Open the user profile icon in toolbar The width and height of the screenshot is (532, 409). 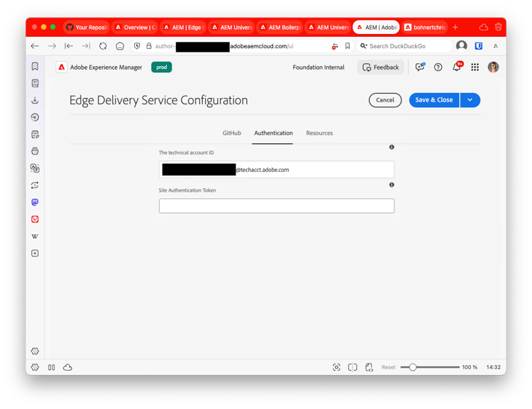(x=462, y=45)
